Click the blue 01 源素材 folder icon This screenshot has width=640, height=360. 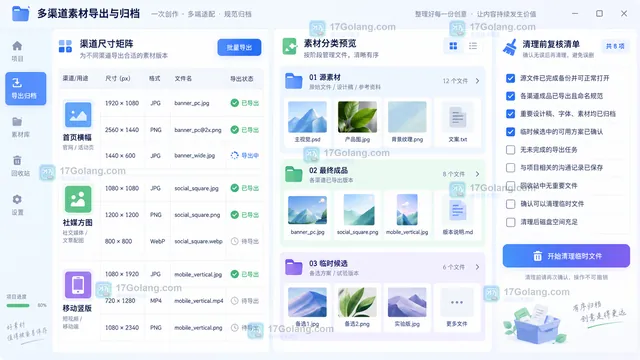click(x=293, y=81)
